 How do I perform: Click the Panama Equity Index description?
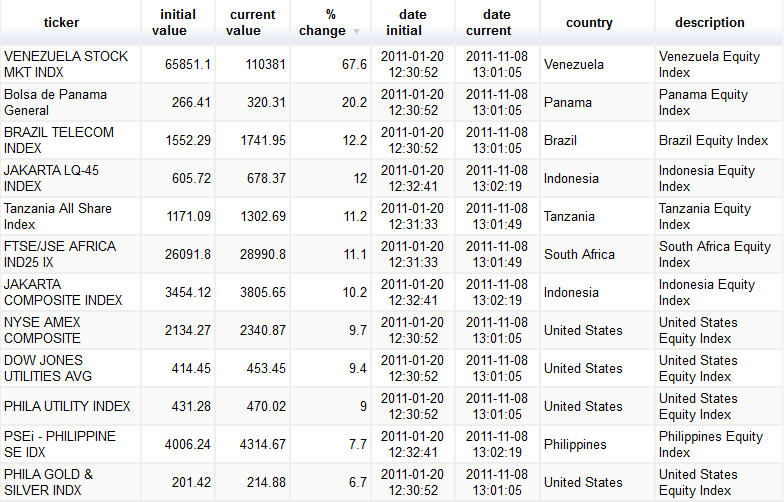pos(703,102)
